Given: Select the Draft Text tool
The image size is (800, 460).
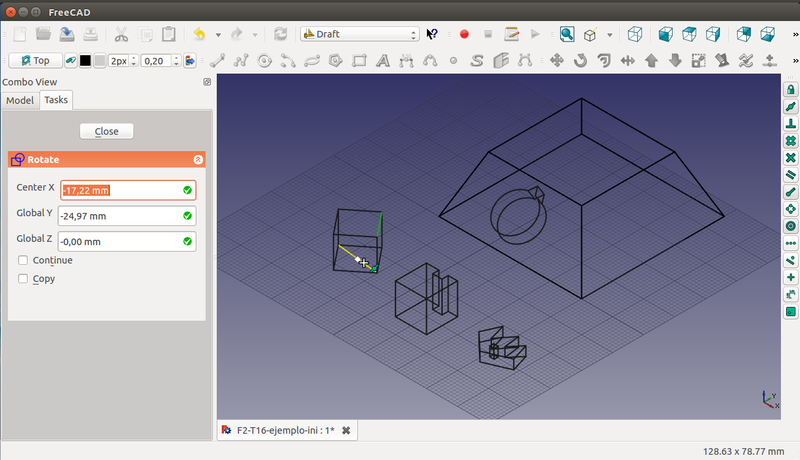Looking at the screenshot, I should coord(382,60).
